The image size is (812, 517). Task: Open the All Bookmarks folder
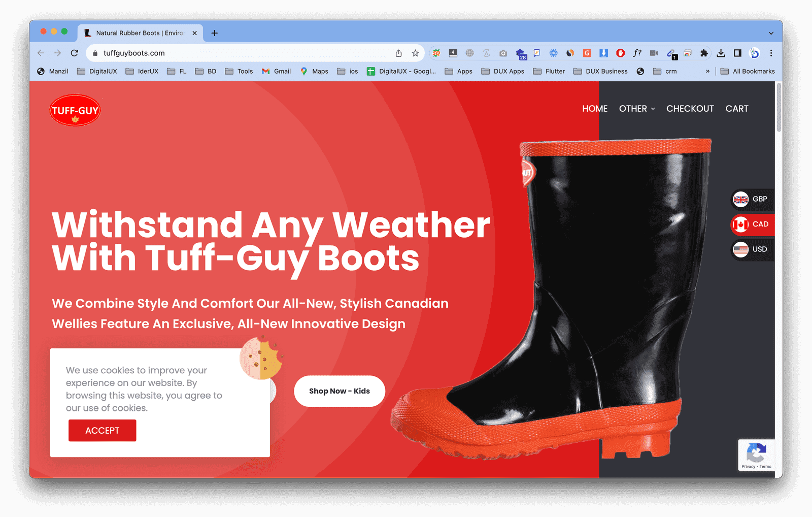coord(748,71)
